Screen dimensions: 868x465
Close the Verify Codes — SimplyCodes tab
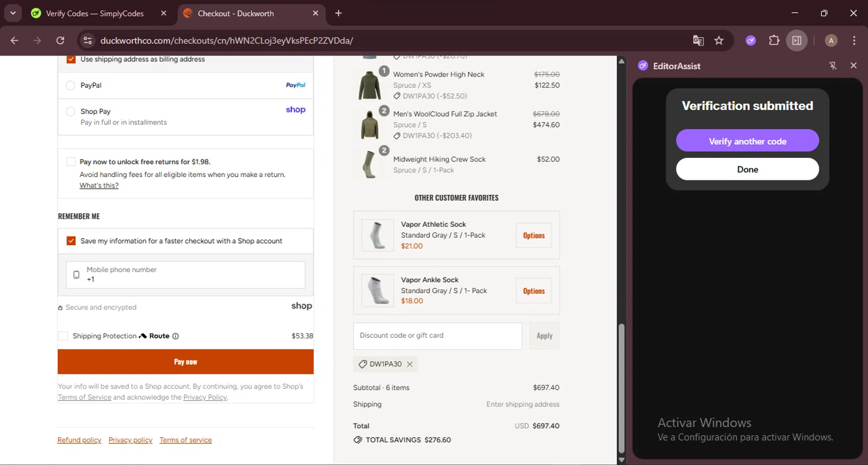[x=164, y=13]
